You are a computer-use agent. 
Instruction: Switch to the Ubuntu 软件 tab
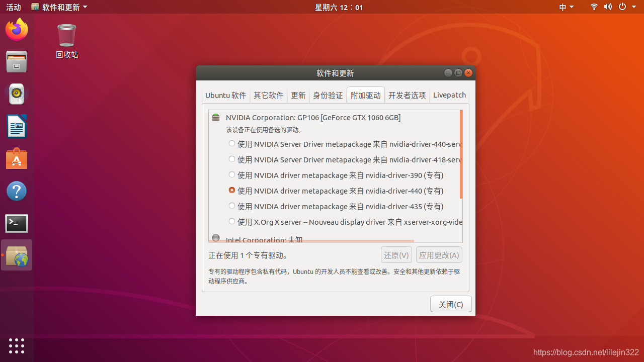[226, 95]
